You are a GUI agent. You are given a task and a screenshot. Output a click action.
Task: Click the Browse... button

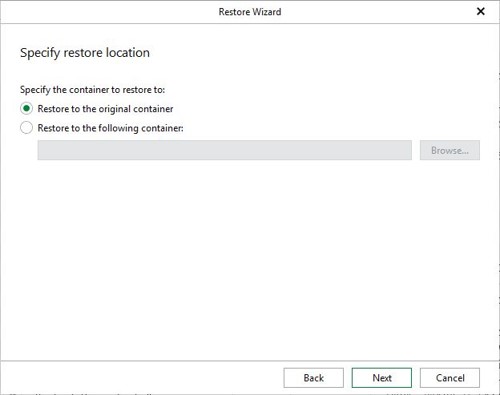450,150
